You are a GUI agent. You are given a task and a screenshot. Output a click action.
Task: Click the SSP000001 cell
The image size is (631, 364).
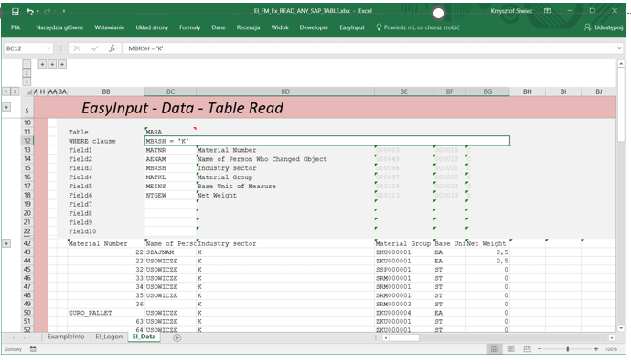404,270
